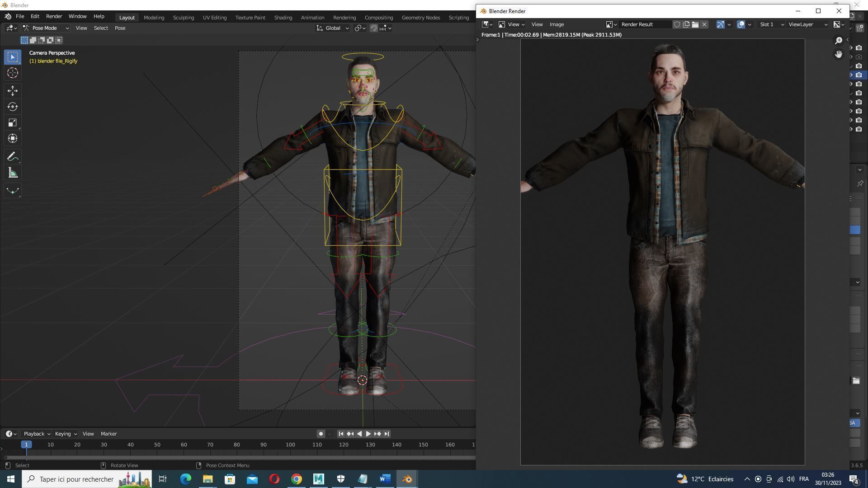Click frame 100 on the timeline
Screen dimensions: 868x488
[290, 445]
